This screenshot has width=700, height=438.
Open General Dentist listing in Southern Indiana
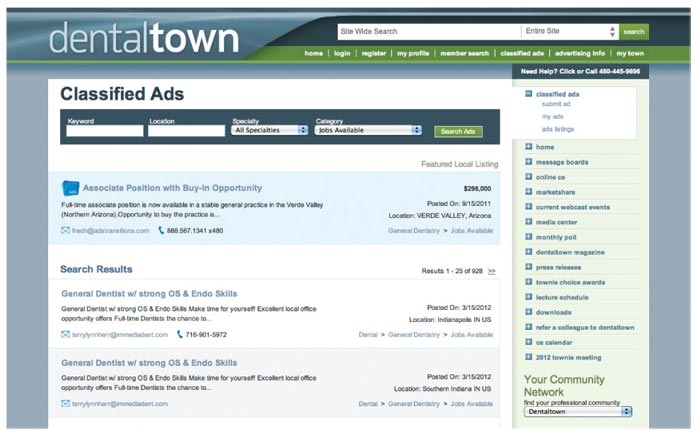[x=149, y=363]
